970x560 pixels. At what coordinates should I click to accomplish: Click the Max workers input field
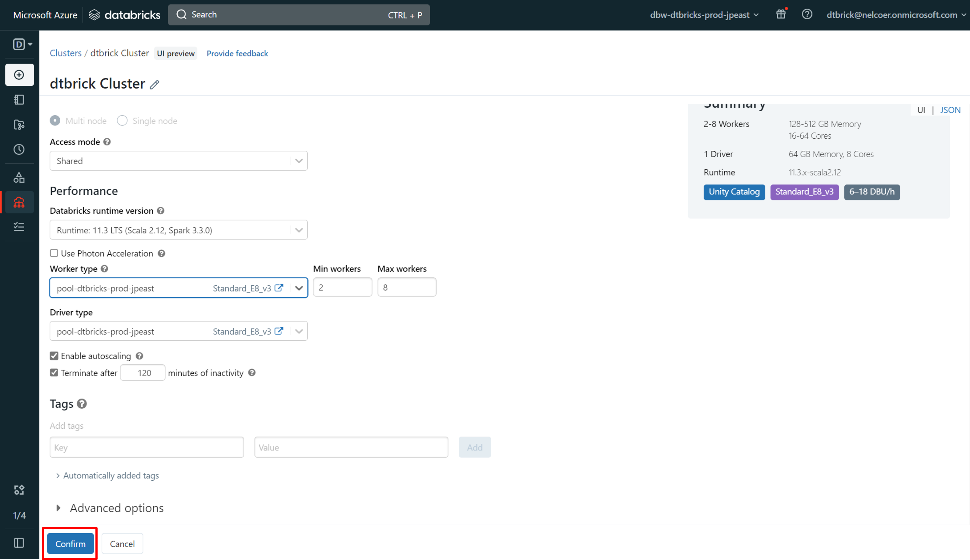point(406,287)
